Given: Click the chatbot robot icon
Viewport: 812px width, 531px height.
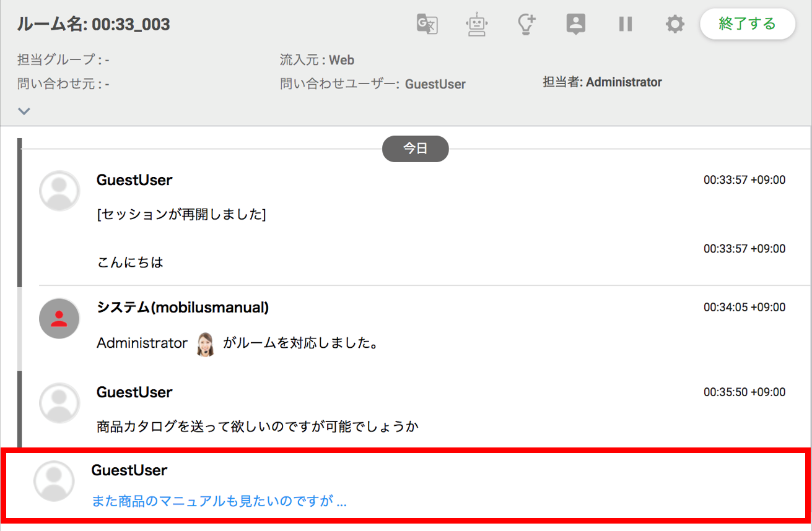Looking at the screenshot, I should pyautogui.click(x=476, y=24).
